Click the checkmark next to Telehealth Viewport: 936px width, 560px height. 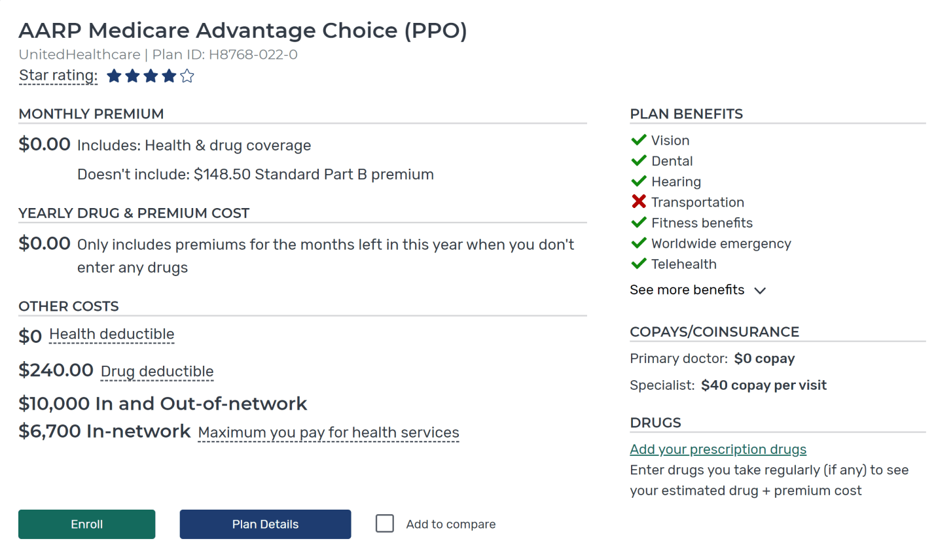(x=639, y=264)
